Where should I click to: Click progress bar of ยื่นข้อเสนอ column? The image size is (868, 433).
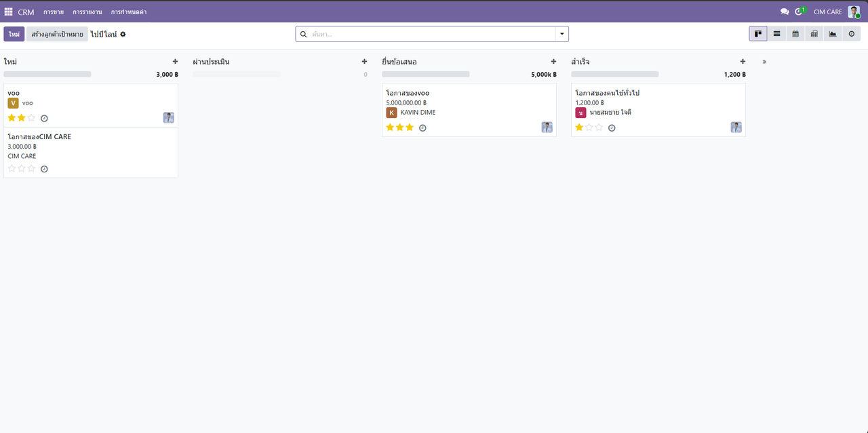426,74
